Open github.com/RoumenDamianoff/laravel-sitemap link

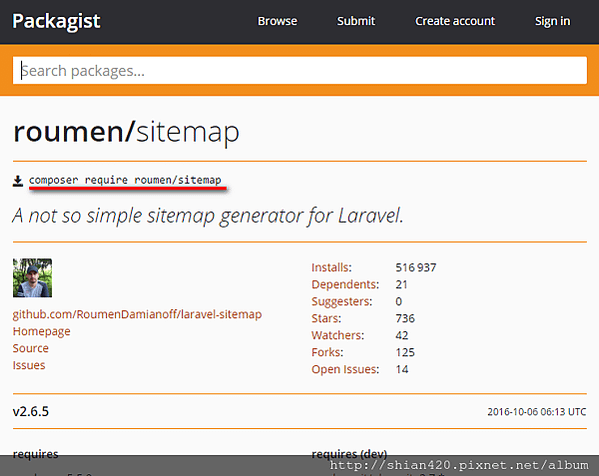137,314
